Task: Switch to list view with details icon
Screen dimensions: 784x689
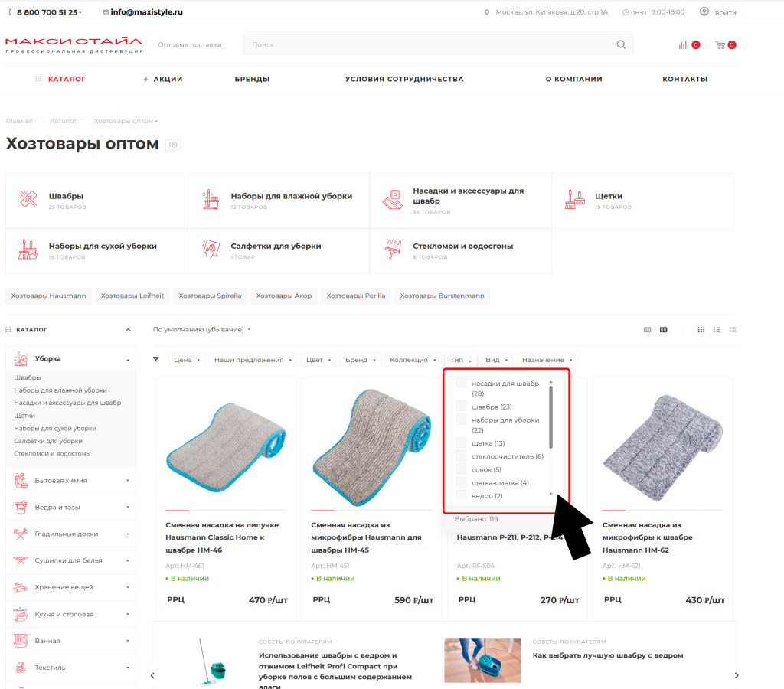Action: point(733,329)
